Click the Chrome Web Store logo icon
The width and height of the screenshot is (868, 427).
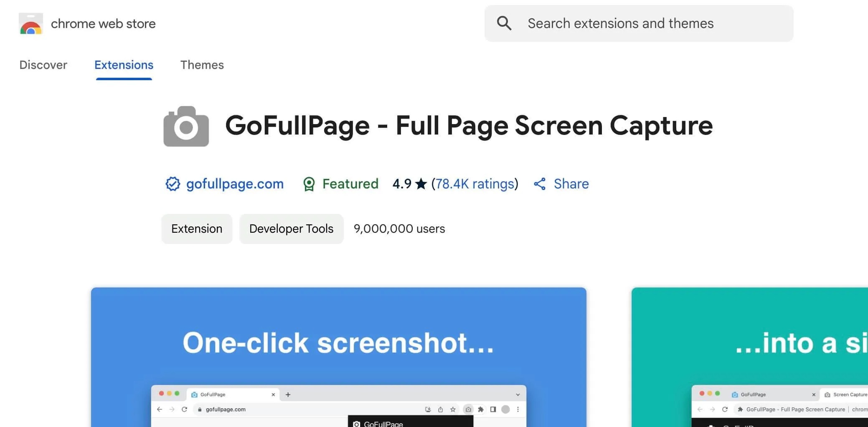click(30, 23)
